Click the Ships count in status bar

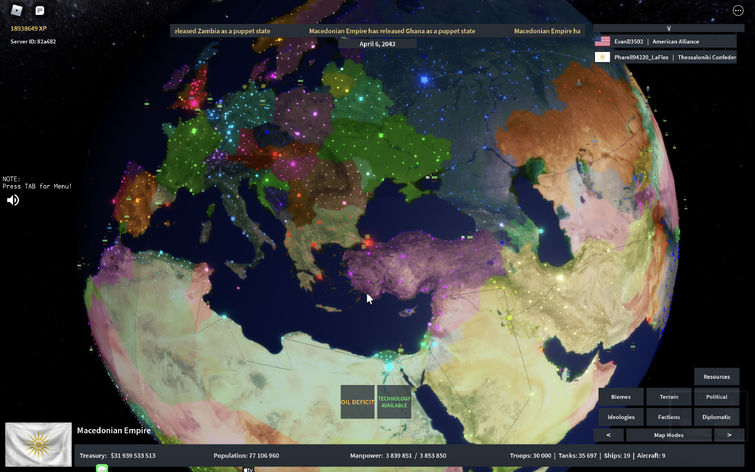click(616, 456)
